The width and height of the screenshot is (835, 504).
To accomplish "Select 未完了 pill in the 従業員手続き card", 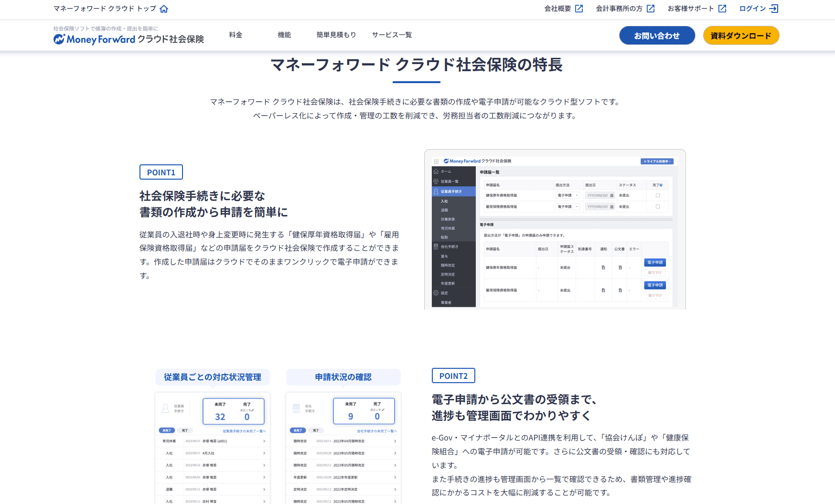I will tap(167, 430).
